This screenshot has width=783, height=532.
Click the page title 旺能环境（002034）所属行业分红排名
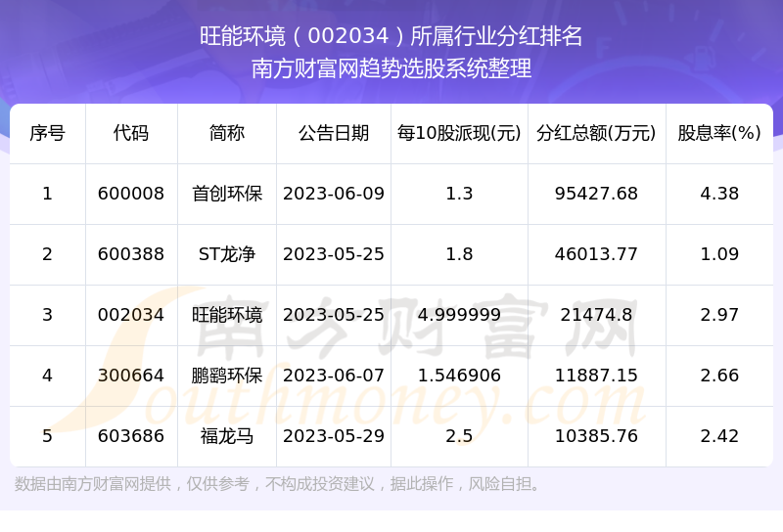point(391,37)
